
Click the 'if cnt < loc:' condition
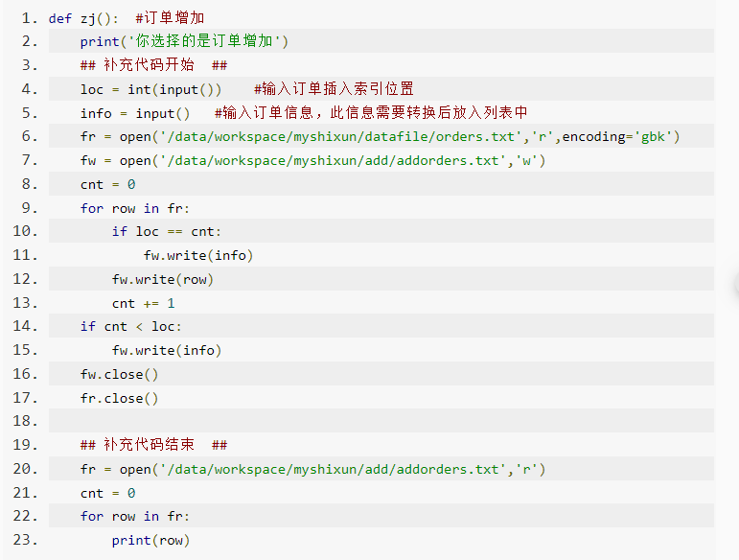[x=131, y=326]
